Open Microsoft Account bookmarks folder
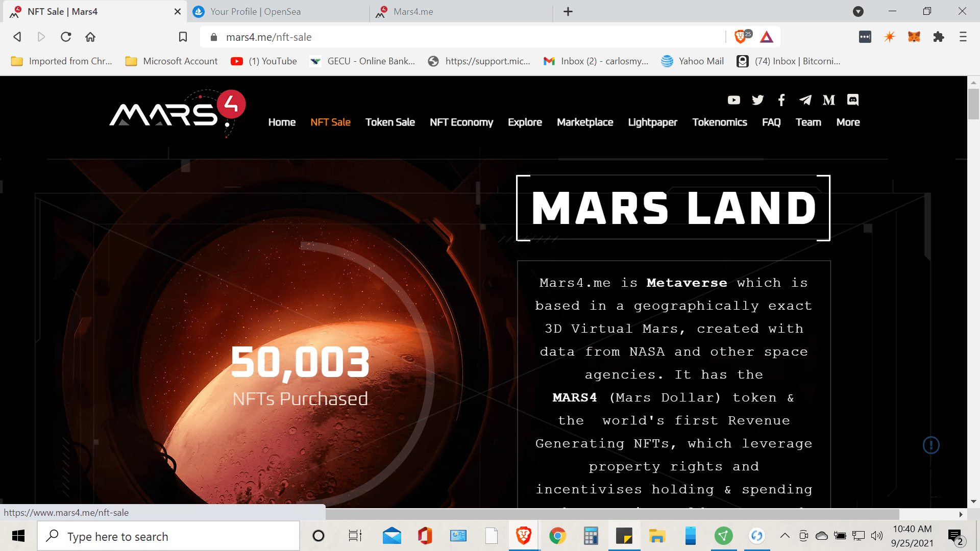This screenshot has width=980, height=551. (171, 61)
